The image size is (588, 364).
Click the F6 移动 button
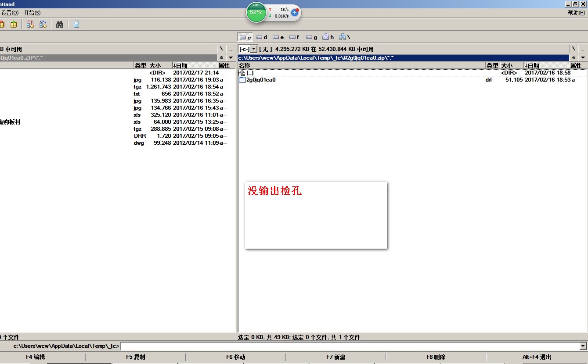point(235,357)
